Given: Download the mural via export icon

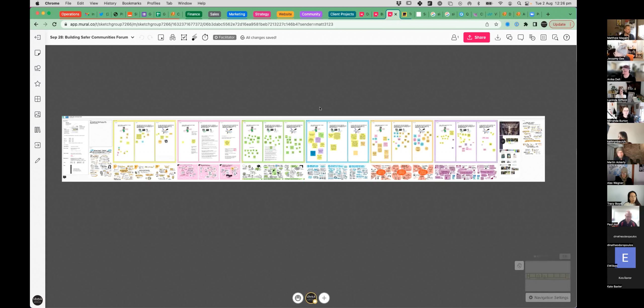Looking at the screenshot, I should coord(498,38).
